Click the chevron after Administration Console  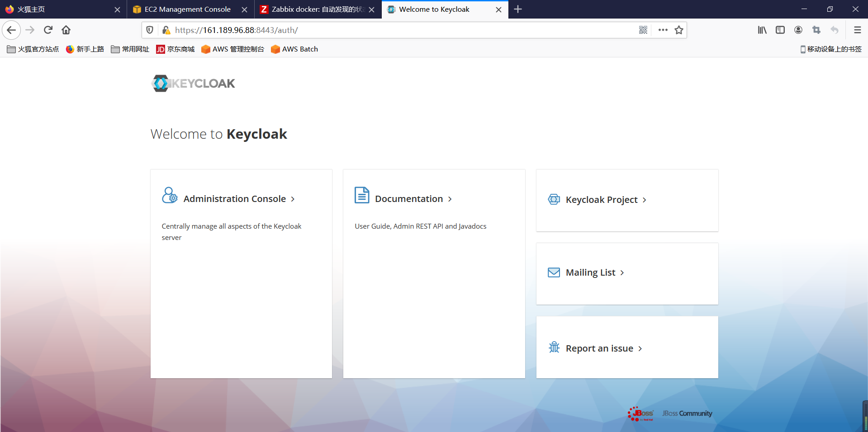coord(293,199)
